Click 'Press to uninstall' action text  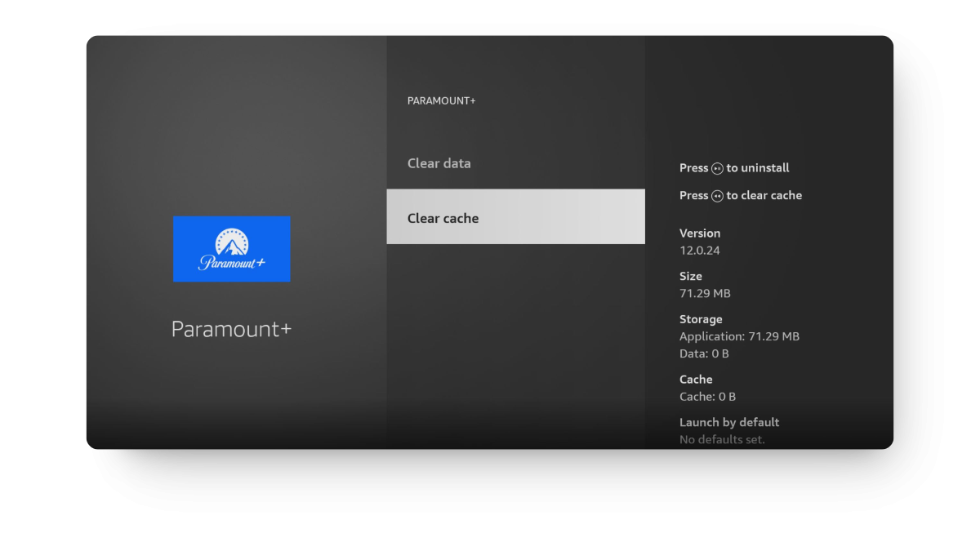(734, 168)
